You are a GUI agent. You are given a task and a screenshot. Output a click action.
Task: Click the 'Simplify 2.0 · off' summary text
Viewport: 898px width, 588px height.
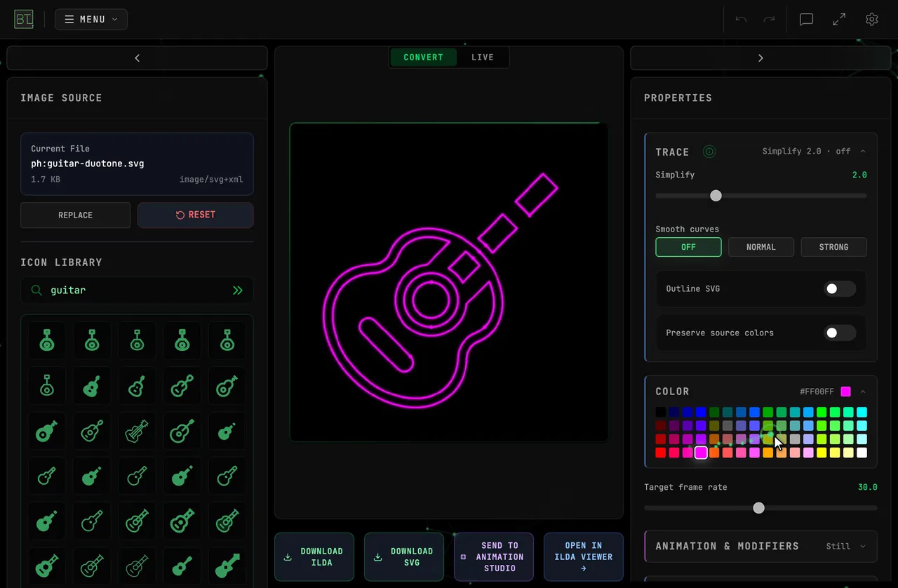807,152
